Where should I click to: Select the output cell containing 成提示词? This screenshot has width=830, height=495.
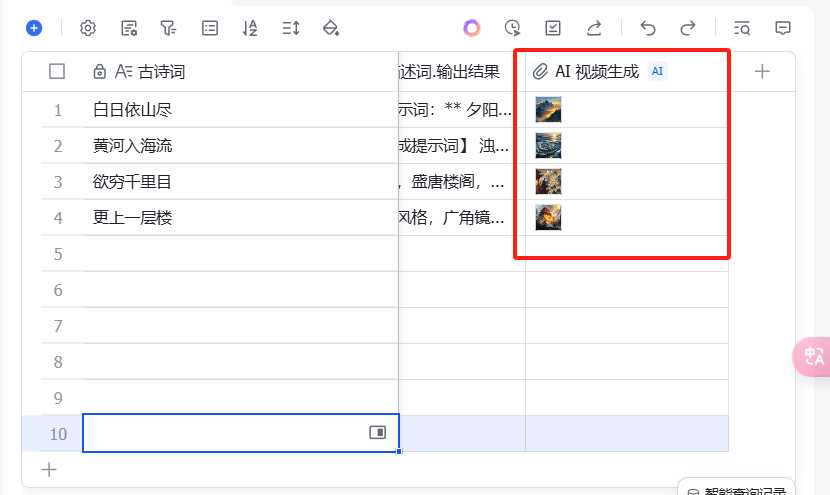(462, 146)
